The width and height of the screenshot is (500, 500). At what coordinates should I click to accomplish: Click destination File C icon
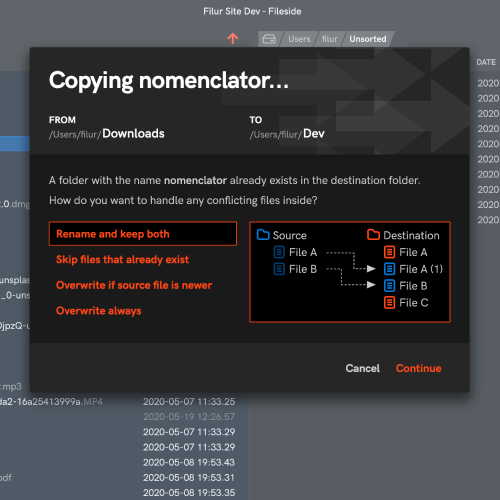[x=389, y=303]
